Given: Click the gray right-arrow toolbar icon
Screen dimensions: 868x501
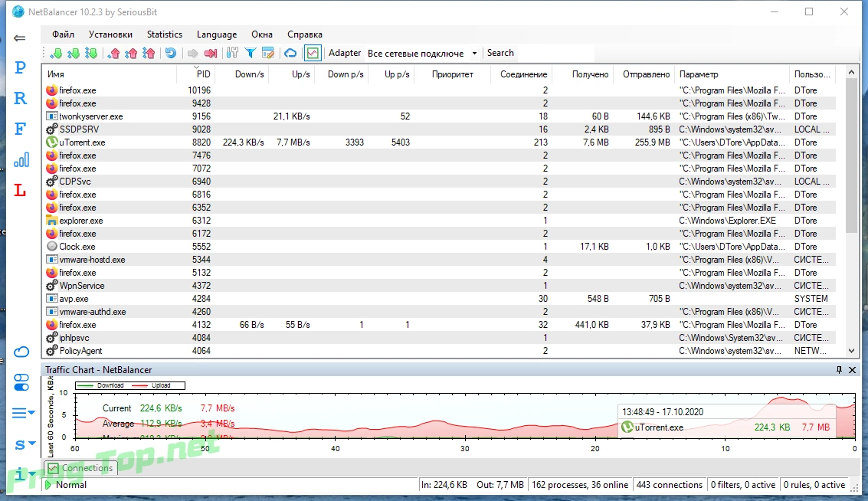Looking at the screenshot, I should pos(192,53).
